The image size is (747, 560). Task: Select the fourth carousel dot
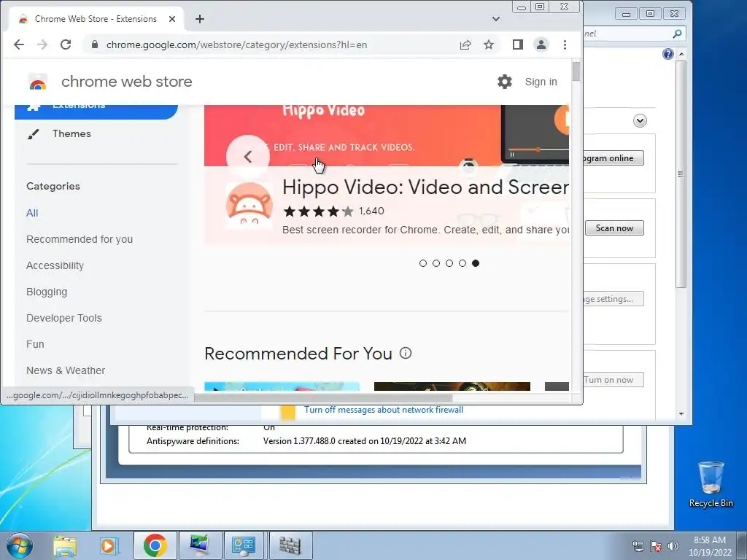tap(462, 263)
